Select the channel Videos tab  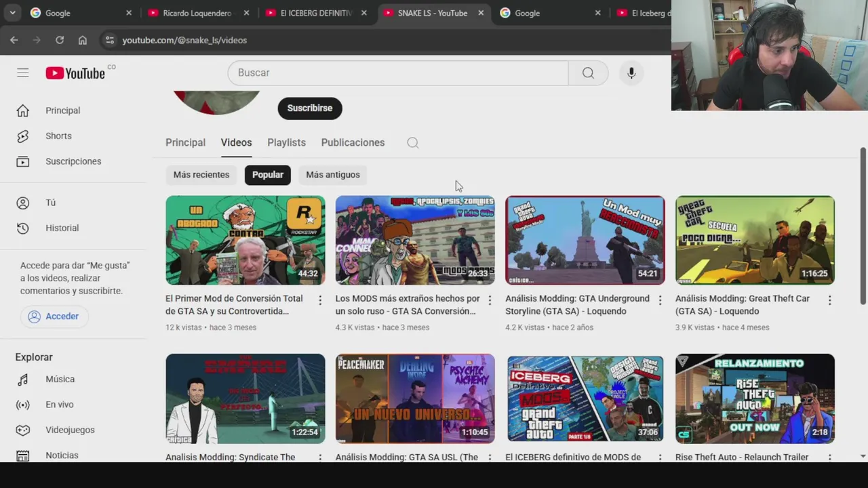pyautogui.click(x=236, y=142)
